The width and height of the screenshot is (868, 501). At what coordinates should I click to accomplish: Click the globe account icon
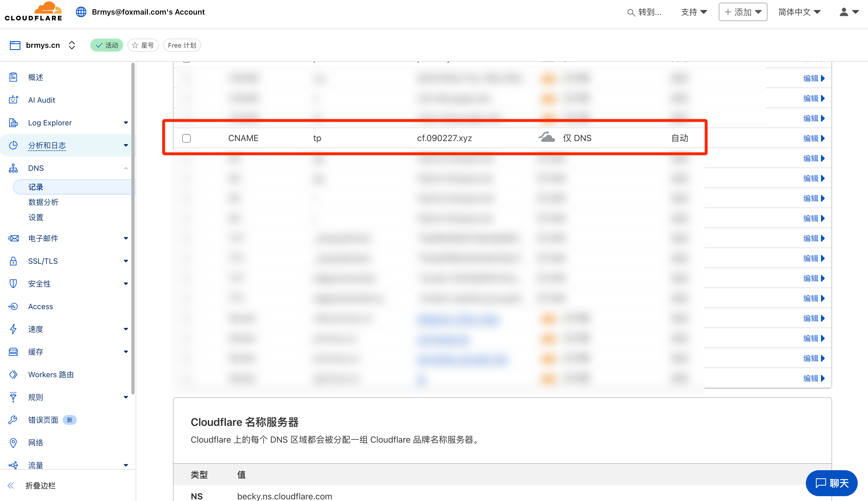tap(81, 12)
